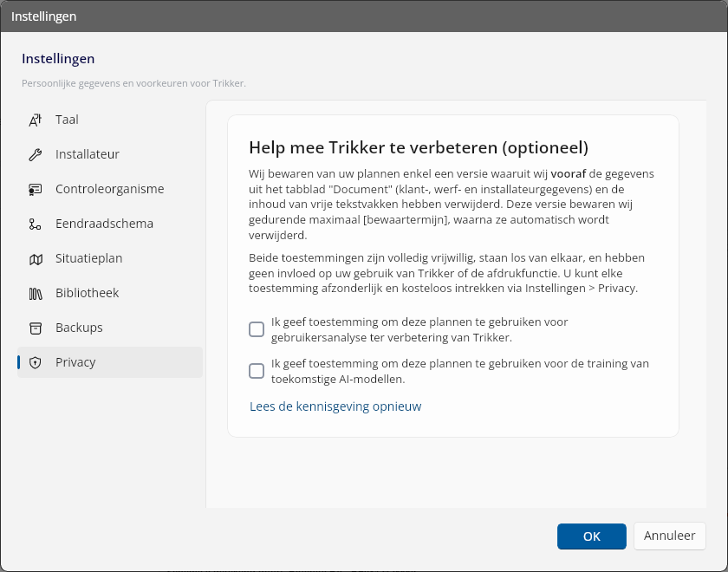This screenshot has width=728, height=572.
Task: Click the Controleorganisme certificate icon
Action: (36, 190)
